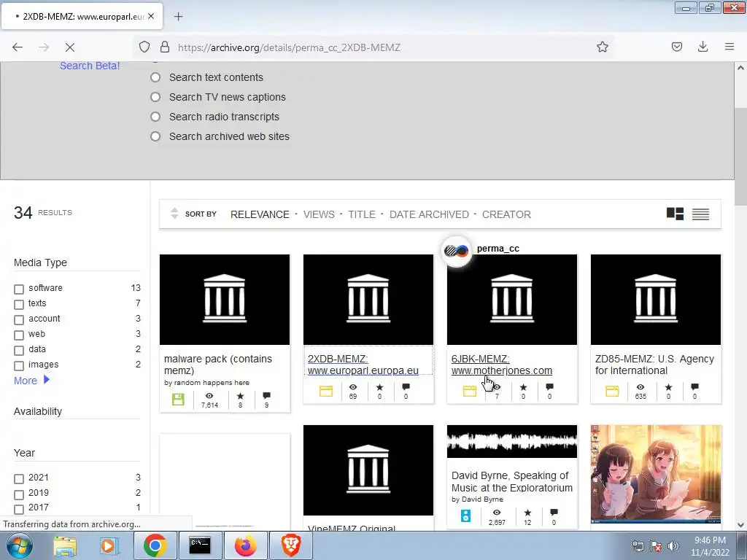Check the images media type filter

coord(19,365)
